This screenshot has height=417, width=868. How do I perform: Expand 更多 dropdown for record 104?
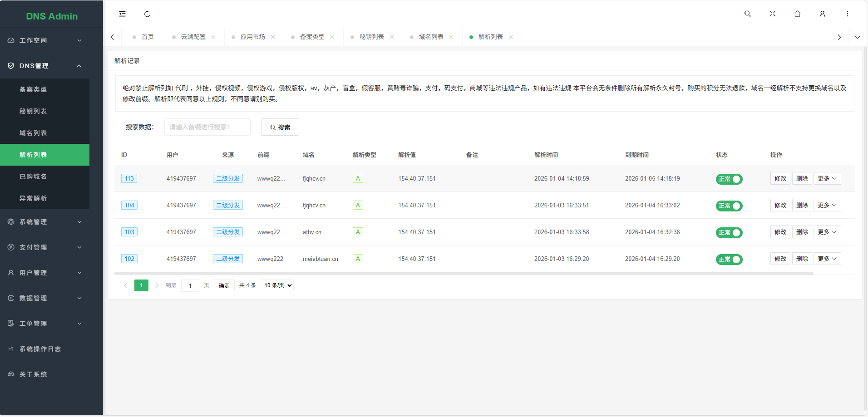coord(827,205)
